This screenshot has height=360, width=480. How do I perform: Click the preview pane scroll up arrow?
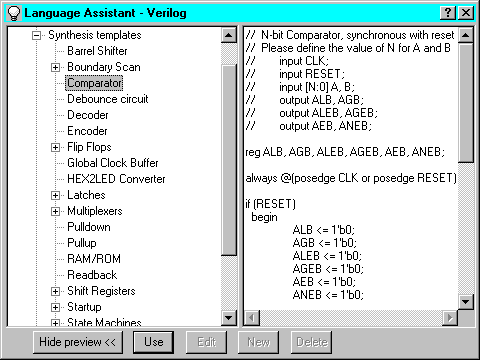(466, 35)
